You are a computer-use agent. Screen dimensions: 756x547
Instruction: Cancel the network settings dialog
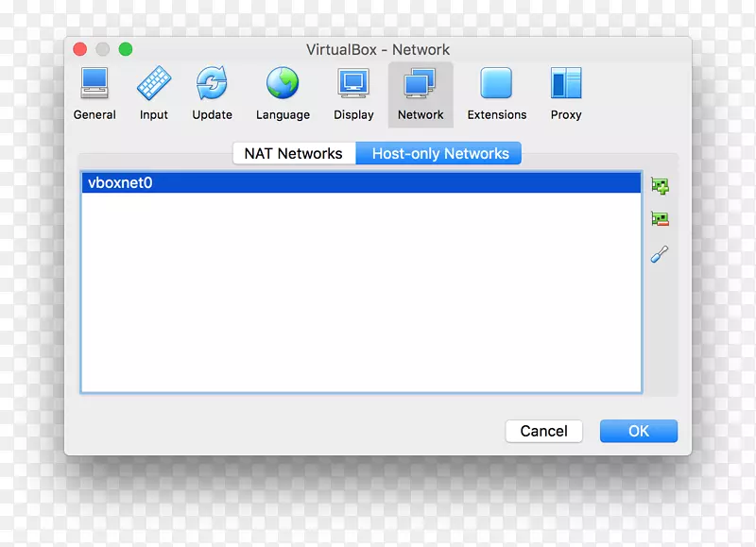(543, 431)
